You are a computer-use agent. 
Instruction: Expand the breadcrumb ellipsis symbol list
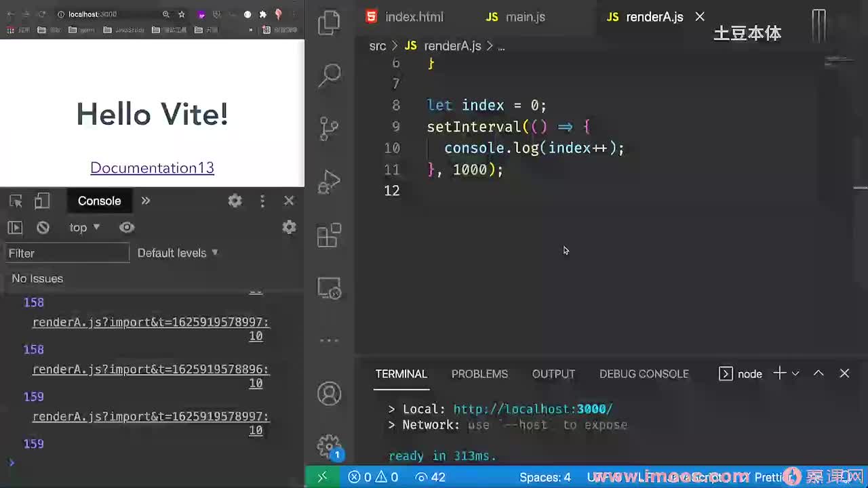[501, 46]
